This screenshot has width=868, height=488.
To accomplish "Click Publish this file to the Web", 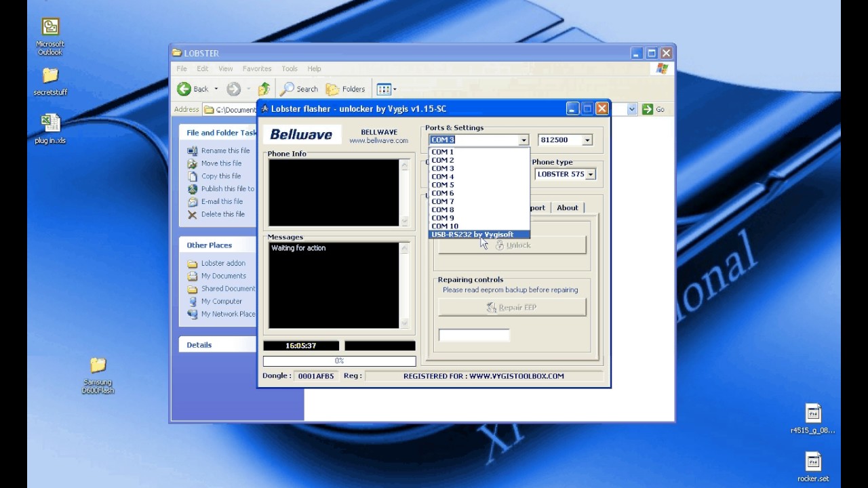I will click(221, 189).
